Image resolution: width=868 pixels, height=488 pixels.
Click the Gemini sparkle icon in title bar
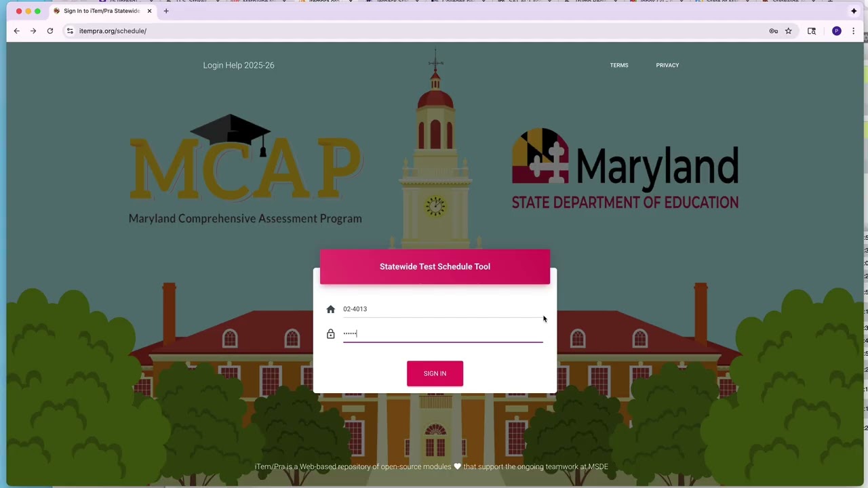point(854,11)
